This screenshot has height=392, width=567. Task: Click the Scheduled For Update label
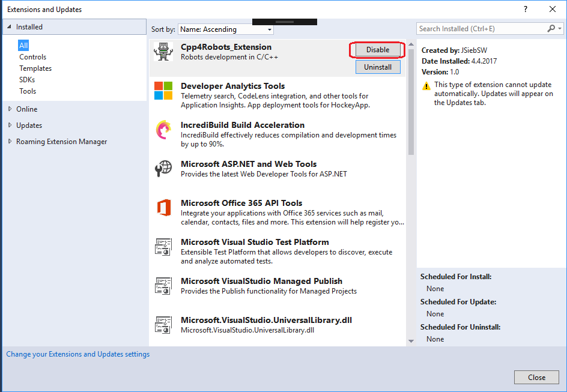458,302
